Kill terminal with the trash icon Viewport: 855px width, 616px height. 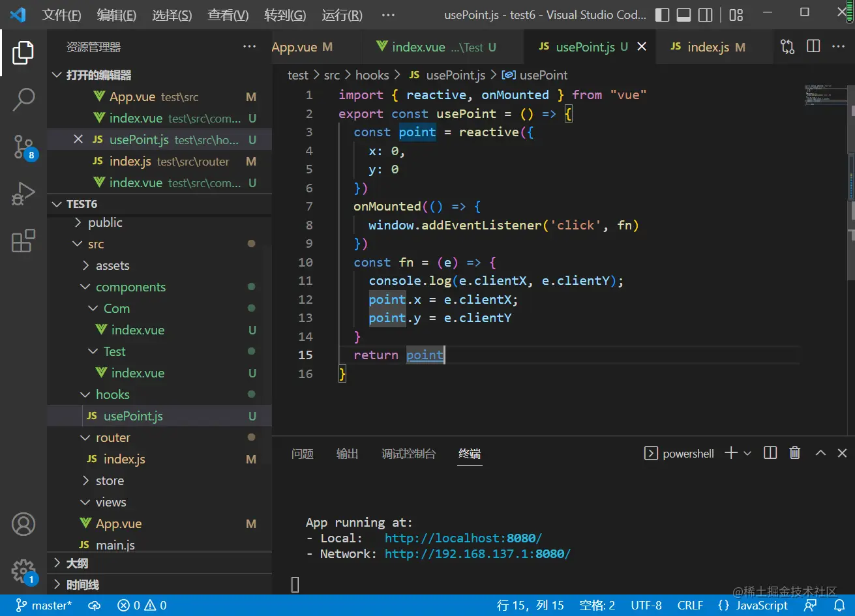coord(794,453)
